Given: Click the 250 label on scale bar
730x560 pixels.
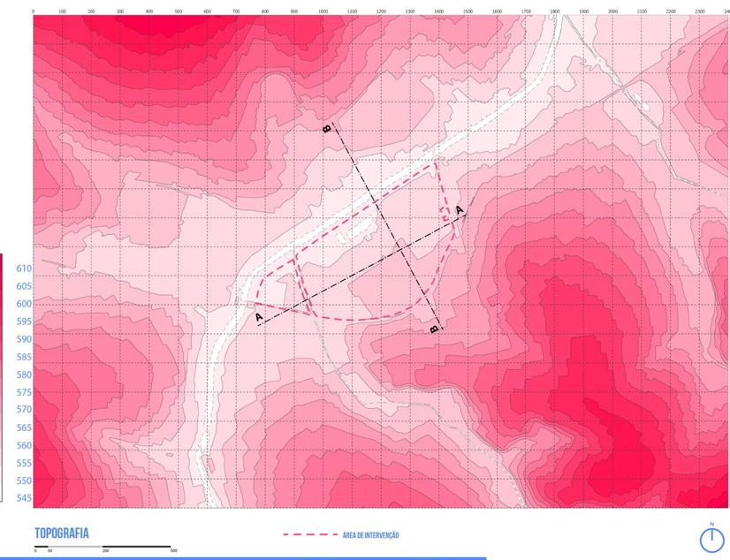Looking at the screenshot, I should coord(105,551).
